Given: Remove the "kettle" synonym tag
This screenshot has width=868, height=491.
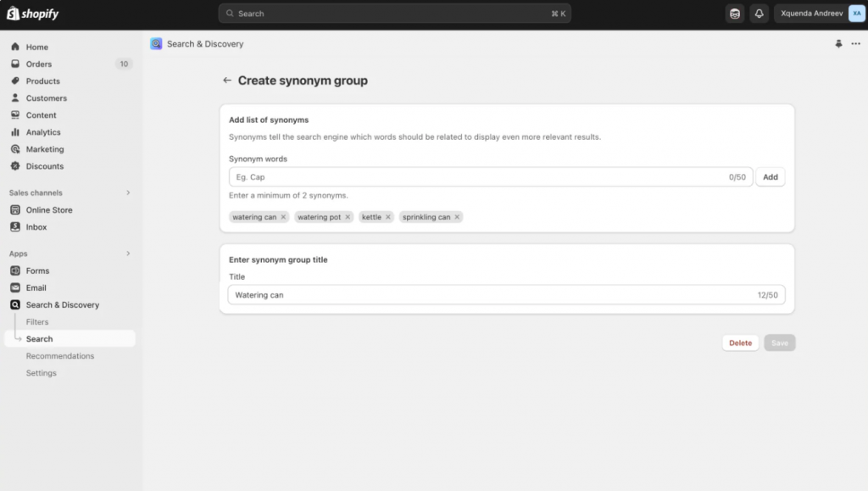Looking at the screenshot, I should click(388, 217).
